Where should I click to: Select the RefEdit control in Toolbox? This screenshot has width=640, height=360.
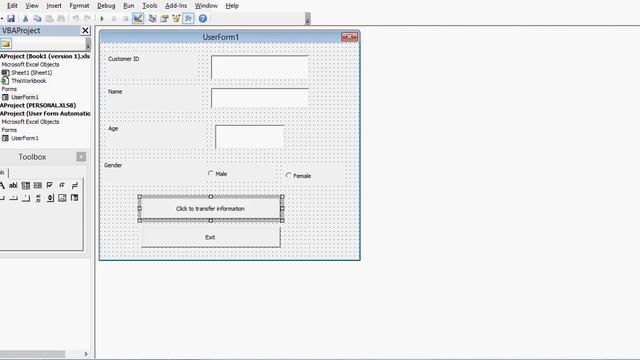click(74, 198)
